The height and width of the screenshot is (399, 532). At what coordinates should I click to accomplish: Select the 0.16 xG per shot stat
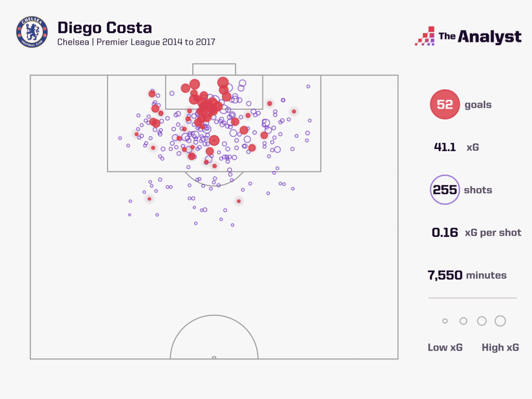coord(445,232)
